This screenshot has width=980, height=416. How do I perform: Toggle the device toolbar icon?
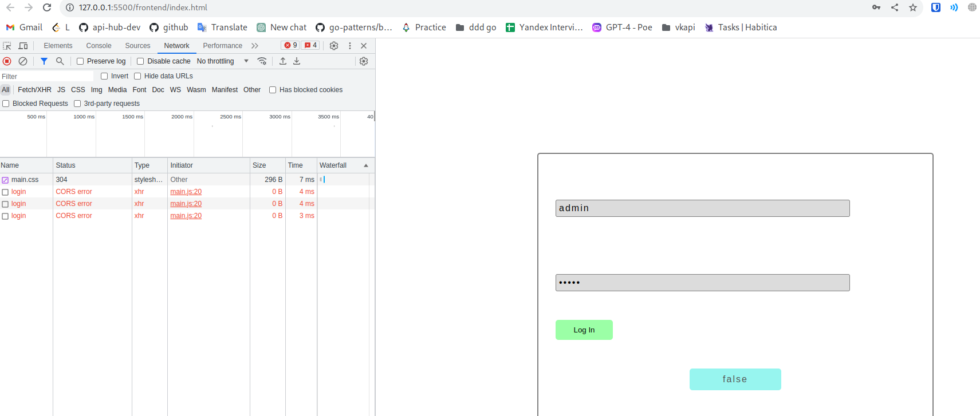point(23,46)
